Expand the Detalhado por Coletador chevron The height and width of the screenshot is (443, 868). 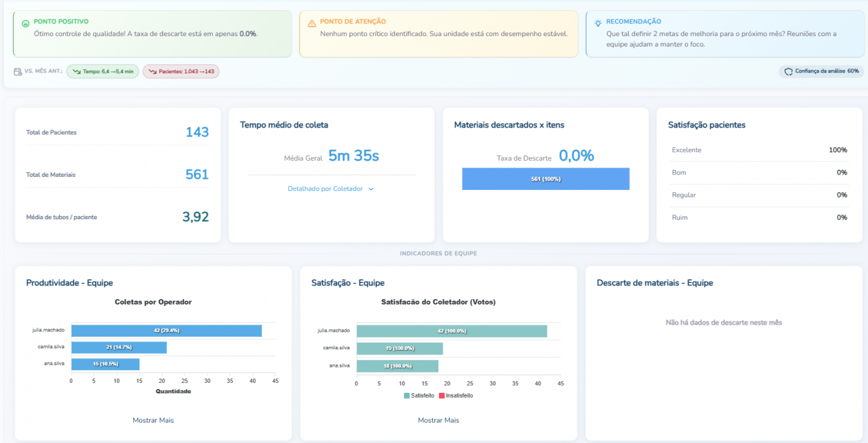click(371, 189)
